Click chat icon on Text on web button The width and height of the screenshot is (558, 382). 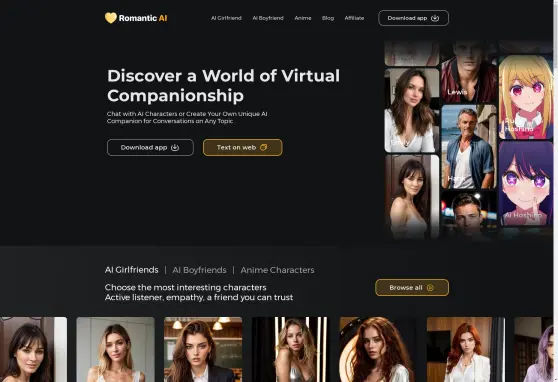coord(263,147)
